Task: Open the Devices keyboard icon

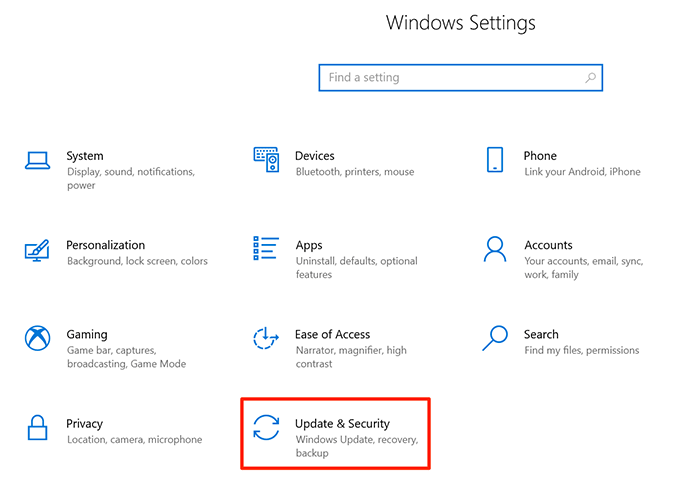Action: [266, 159]
